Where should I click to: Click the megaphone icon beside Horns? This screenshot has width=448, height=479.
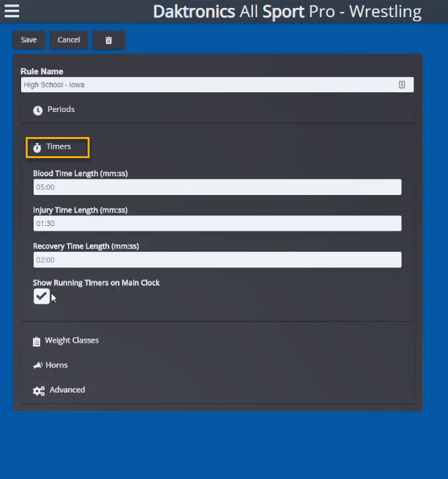tap(38, 365)
